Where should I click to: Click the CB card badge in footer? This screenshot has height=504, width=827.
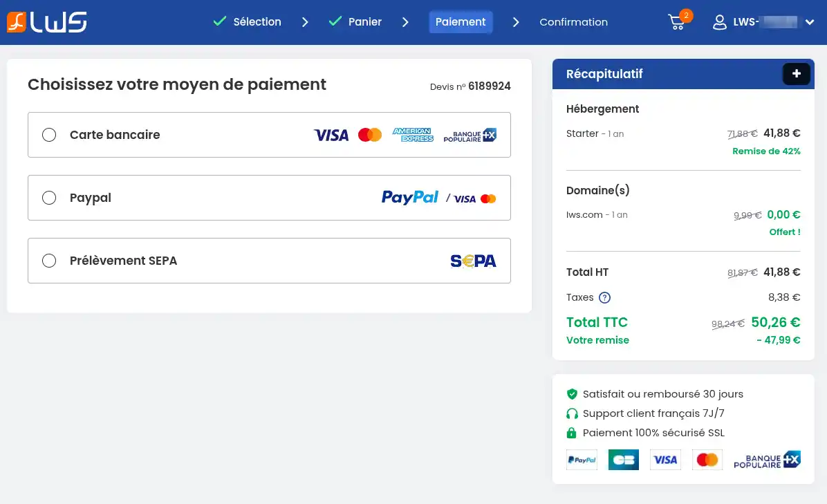pos(623,460)
